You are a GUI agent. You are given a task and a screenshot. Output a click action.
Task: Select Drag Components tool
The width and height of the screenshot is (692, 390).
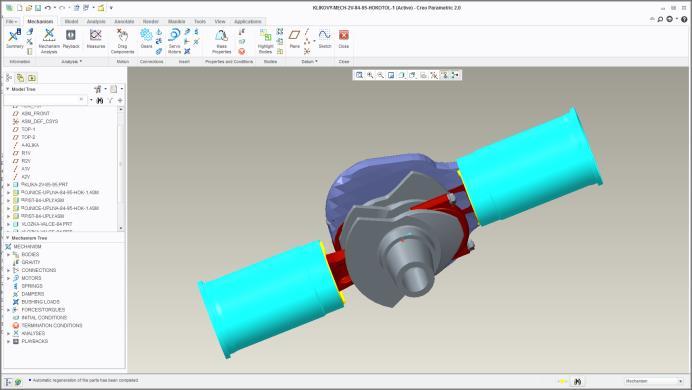point(122,41)
